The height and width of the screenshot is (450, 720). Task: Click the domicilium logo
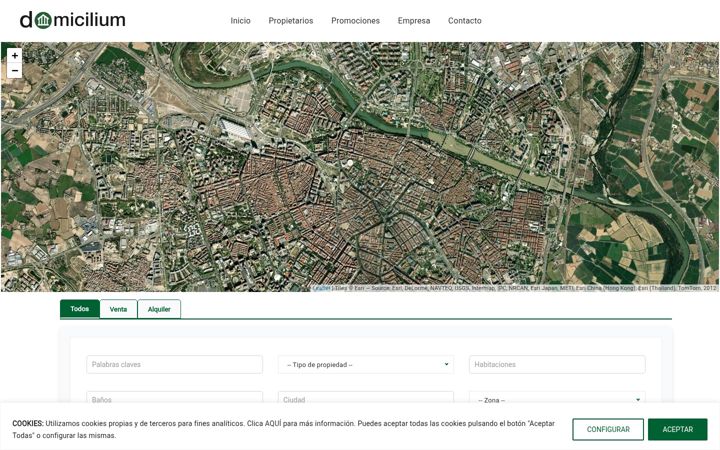(x=73, y=20)
